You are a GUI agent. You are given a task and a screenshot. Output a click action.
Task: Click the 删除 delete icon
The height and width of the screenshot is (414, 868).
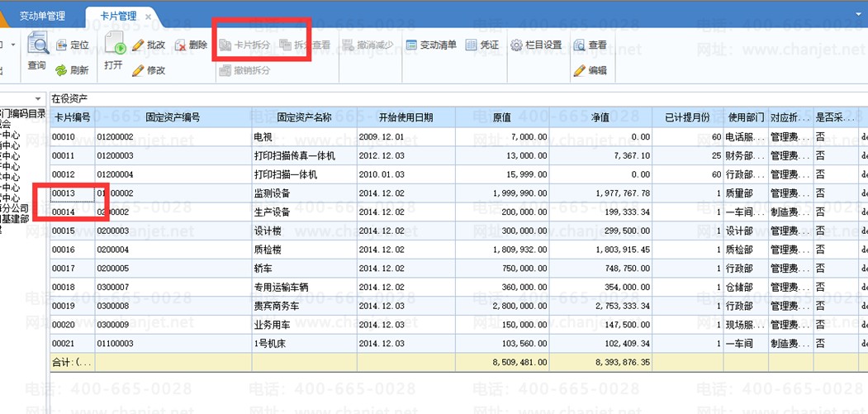point(181,45)
